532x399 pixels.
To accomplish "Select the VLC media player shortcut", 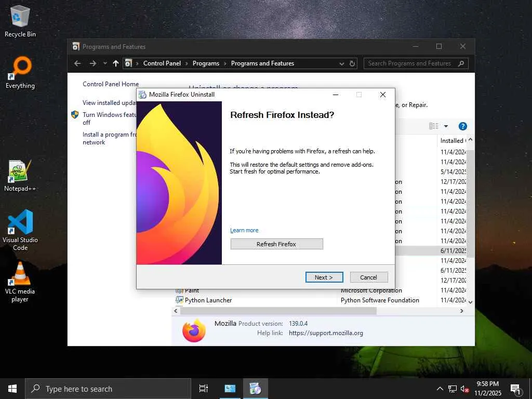I will point(20,282).
